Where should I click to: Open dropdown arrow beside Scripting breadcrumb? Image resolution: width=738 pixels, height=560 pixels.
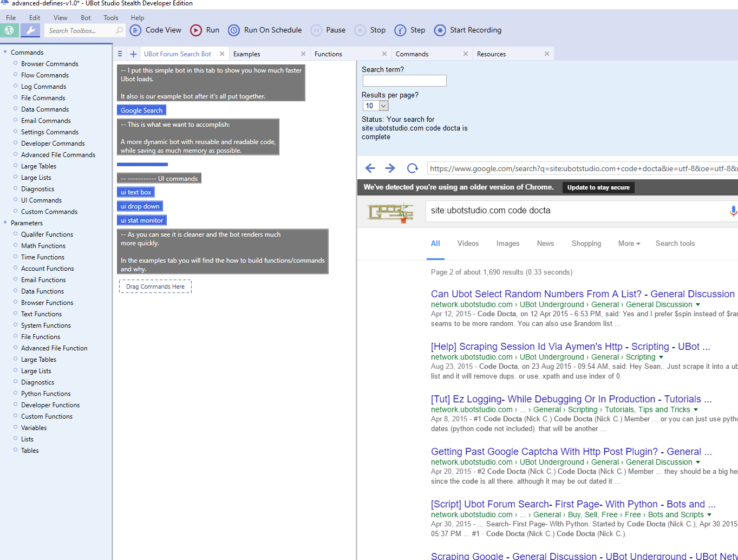661,357
